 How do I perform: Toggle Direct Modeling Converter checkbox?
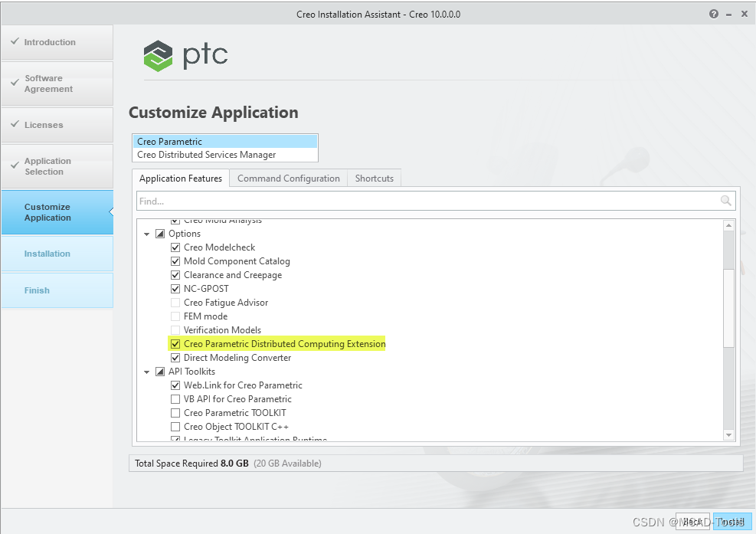175,358
